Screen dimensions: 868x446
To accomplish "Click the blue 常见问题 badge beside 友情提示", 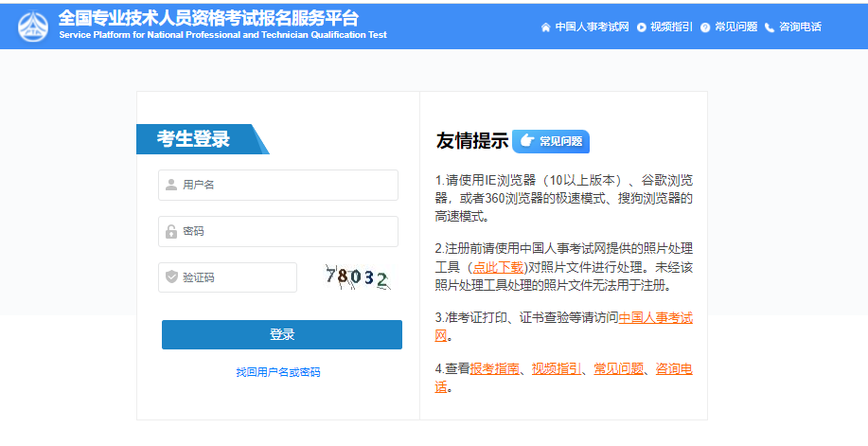I will tap(551, 141).
